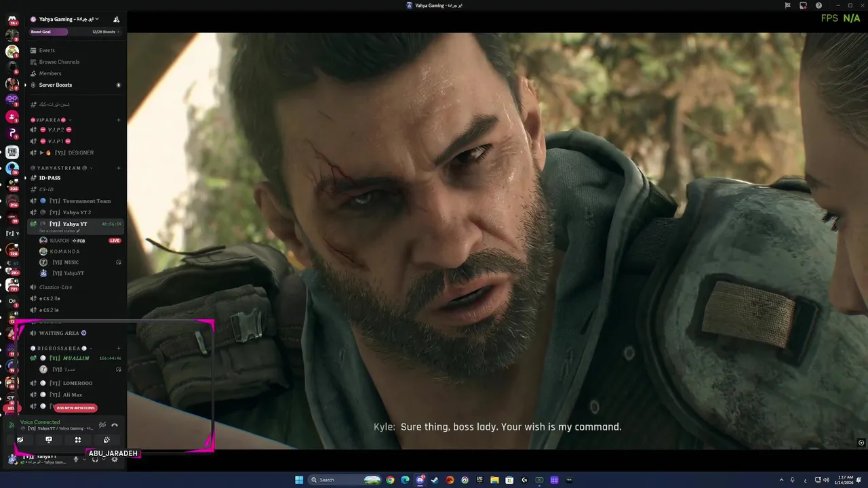The height and width of the screenshot is (488, 868).
Task: Collapse the BIGBOSSAREA category
Action: pyautogui.click(x=61, y=348)
